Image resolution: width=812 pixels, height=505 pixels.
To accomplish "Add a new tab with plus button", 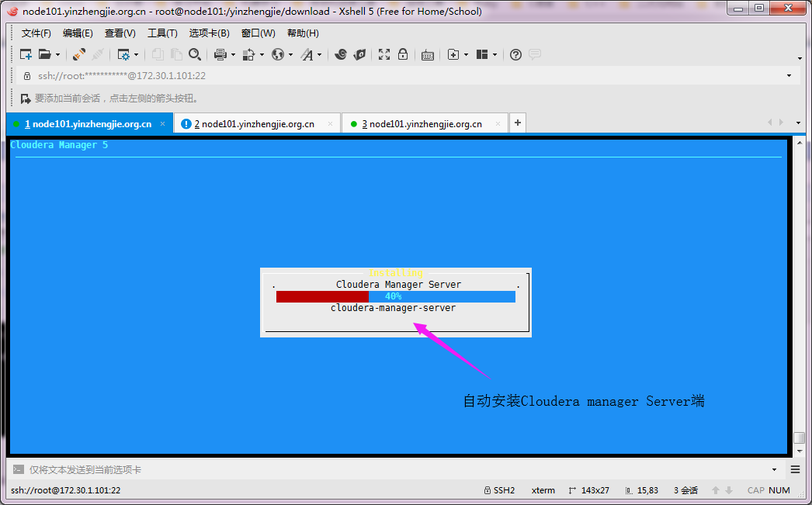I will coord(517,123).
